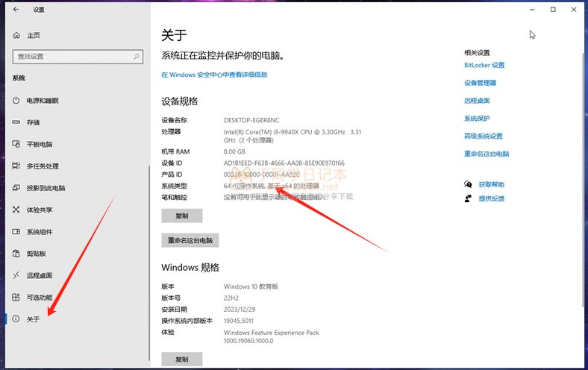Open 投影到此电脑 settings page
This screenshot has height=370, width=588.
pyautogui.click(x=46, y=188)
